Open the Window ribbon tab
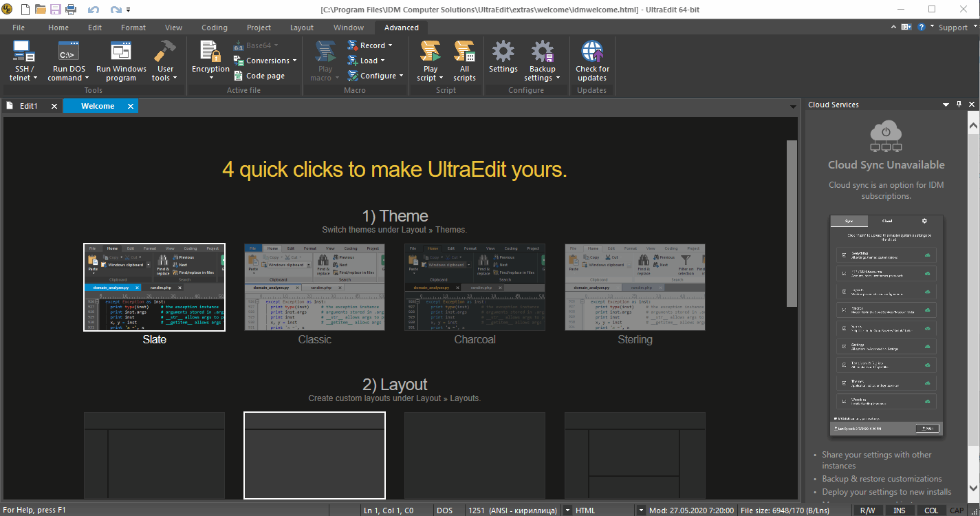The height and width of the screenshot is (516, 980). point(349,28)
